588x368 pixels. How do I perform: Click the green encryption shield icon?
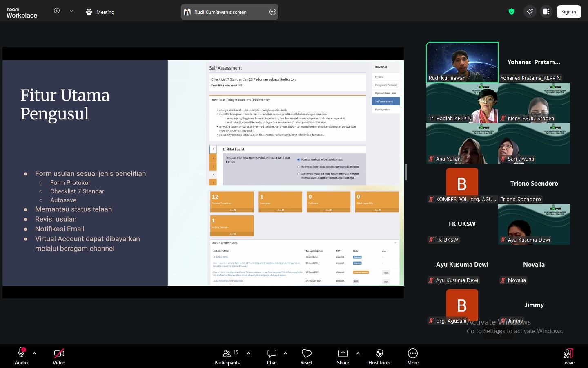tap(512, 11)
